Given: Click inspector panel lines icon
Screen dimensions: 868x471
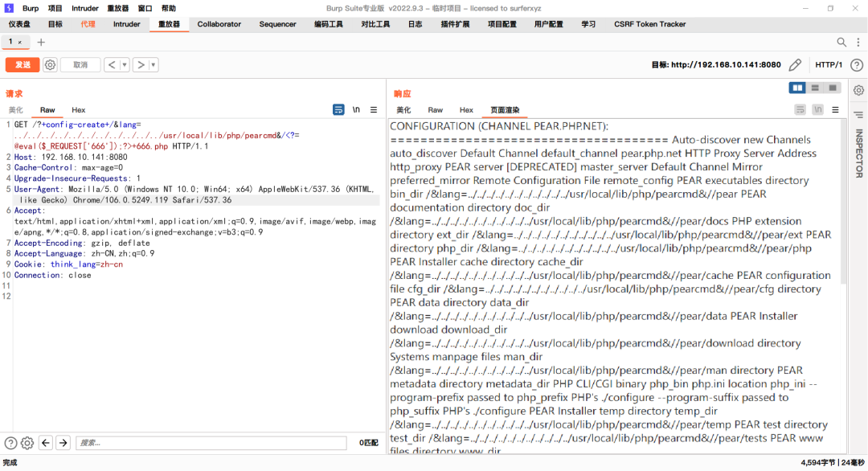Looking at the screenshot, I should [858, 115].
